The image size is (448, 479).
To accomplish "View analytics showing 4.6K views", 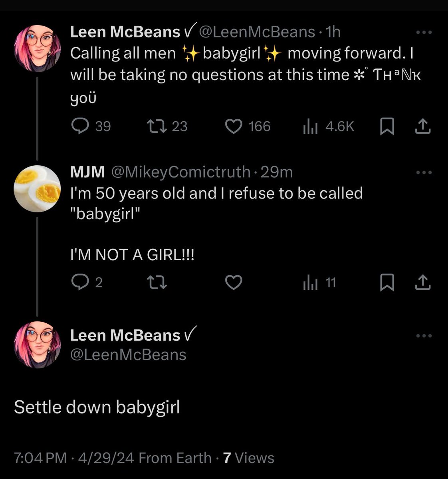I will click(x=310, y=127).
